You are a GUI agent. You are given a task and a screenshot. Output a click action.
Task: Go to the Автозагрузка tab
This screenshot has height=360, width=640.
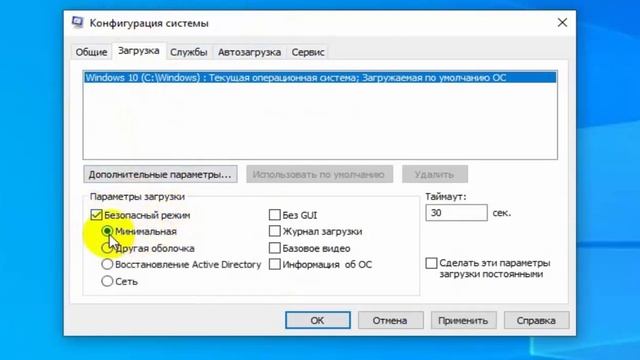249,52
